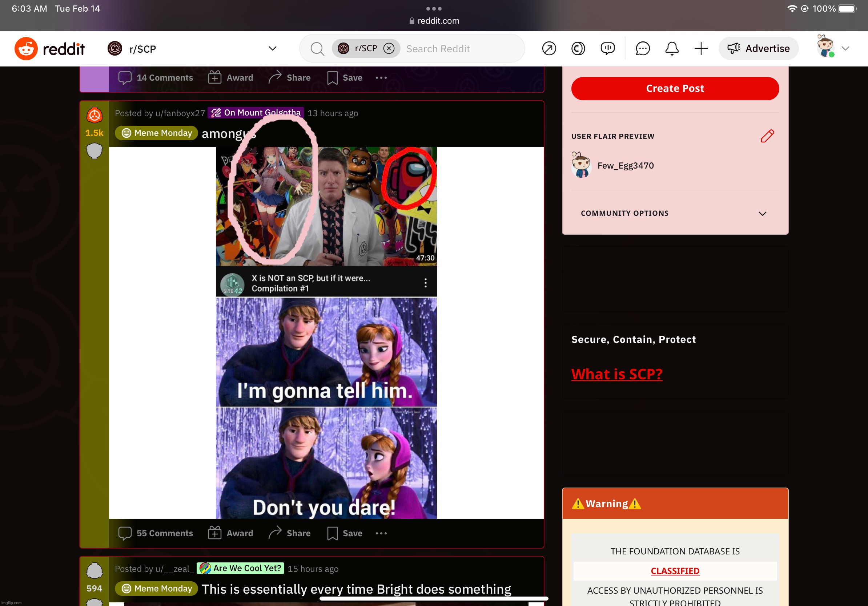Screen dimensions: 868x606
Task: Click the On Mount Golgotha flair
Action: pos(256,113)
